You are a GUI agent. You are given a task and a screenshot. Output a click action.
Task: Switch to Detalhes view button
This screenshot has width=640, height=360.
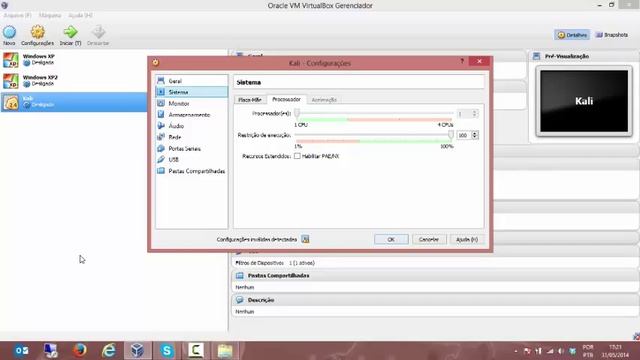(572, 35)
